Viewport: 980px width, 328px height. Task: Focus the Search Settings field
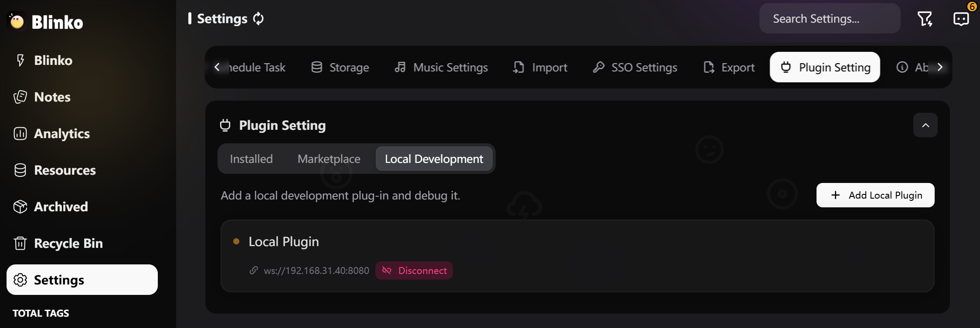click(x=830, y=19)
